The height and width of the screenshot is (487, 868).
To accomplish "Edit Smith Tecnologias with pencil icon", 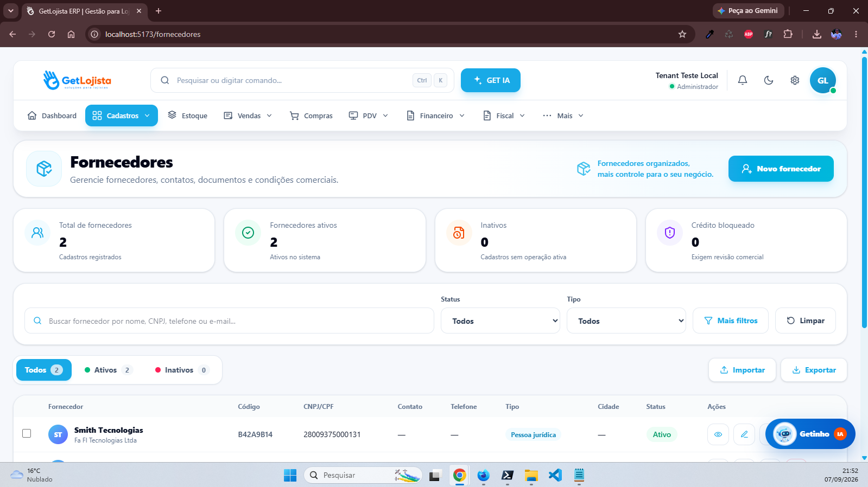I will click(744, 434).
